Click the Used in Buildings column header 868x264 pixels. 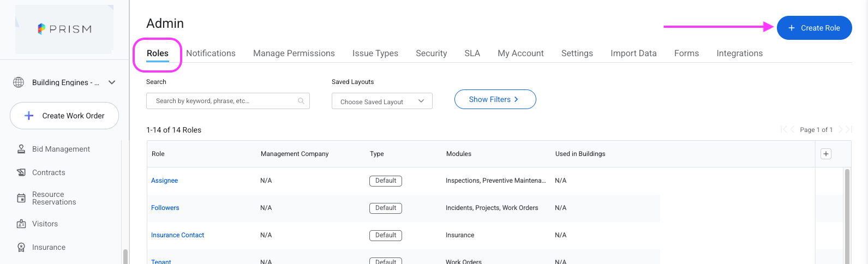pos(580,154)
